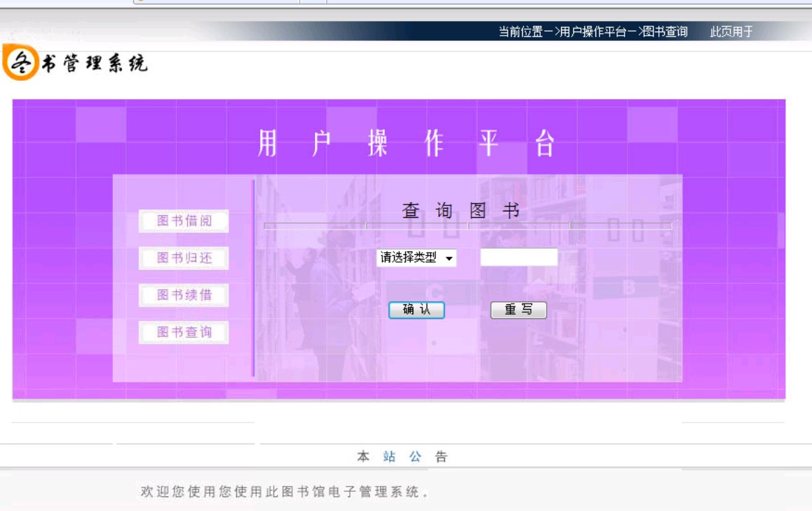812x511 pixels.
Task: Click the library system logo icon
Action: click(x=20, y=64)
